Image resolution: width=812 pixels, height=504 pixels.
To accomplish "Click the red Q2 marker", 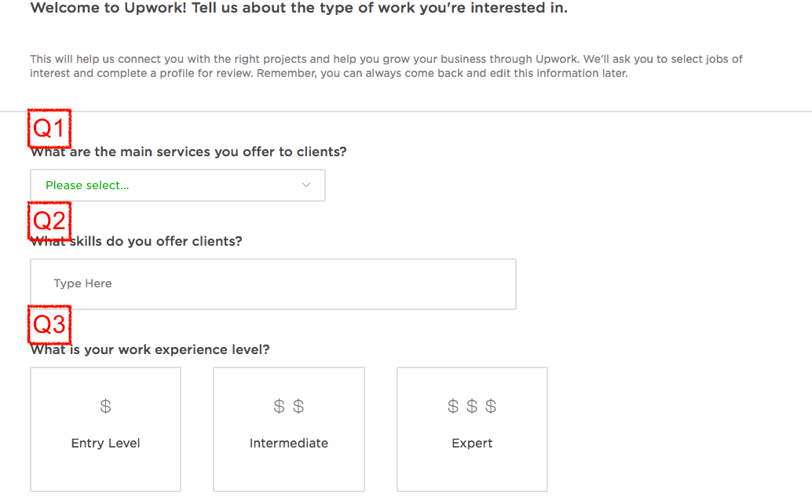I will [49, 221].
